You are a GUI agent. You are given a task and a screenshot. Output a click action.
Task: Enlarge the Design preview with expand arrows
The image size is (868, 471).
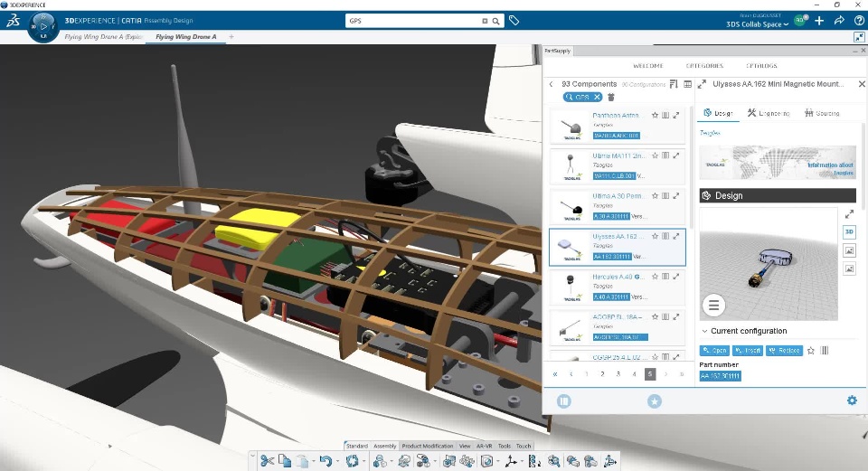(849, 213)
